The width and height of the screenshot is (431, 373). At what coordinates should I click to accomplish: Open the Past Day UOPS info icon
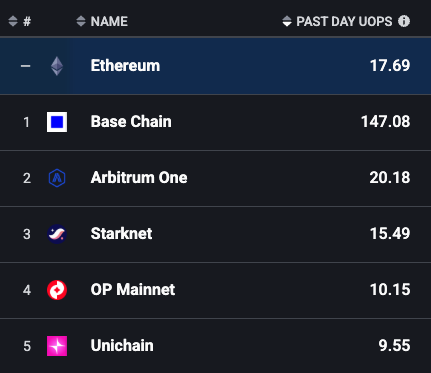[404, 21]
